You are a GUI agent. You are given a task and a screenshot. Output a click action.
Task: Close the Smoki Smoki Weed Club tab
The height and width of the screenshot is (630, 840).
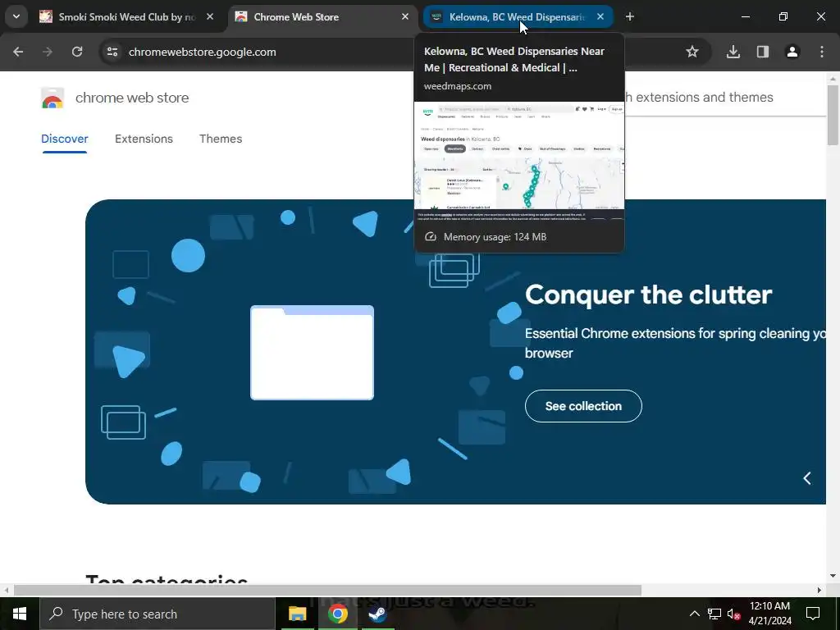tap(210, 16)
